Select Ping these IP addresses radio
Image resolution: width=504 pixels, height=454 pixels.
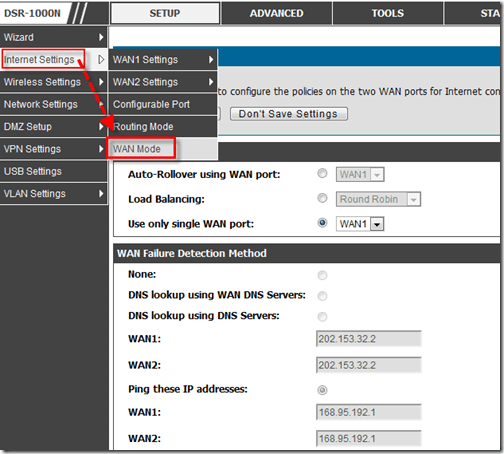pos(322,390)
